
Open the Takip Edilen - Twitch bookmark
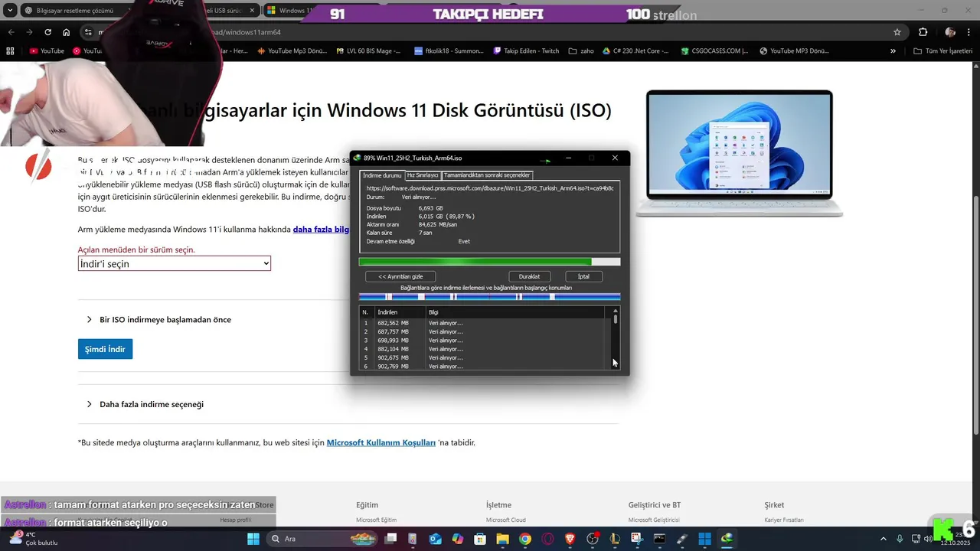tap(526, 51)
